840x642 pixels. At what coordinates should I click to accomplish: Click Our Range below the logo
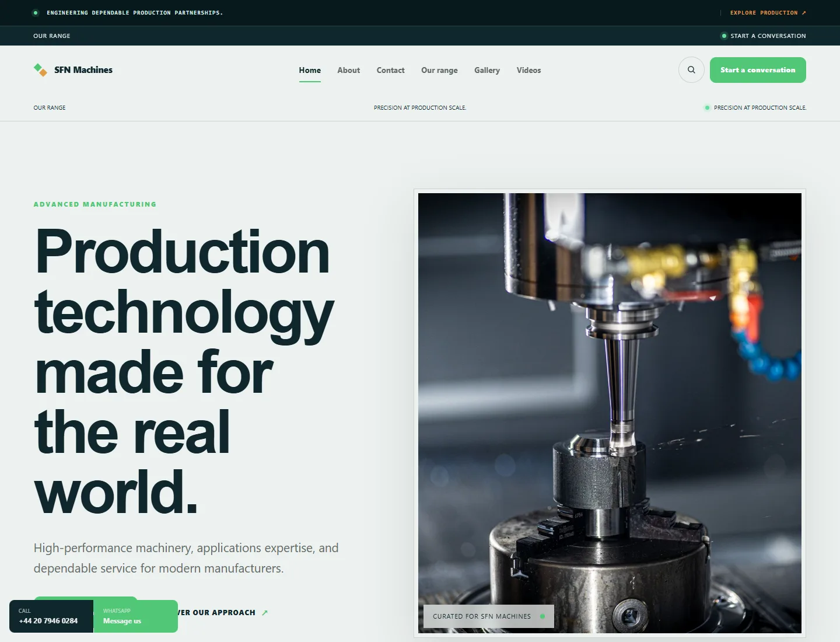(x=50, y=108)
